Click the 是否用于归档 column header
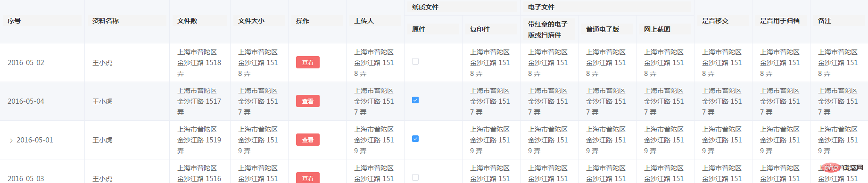Image resolution: width=868 pixels, height=183 pixels. click(780, 21)
